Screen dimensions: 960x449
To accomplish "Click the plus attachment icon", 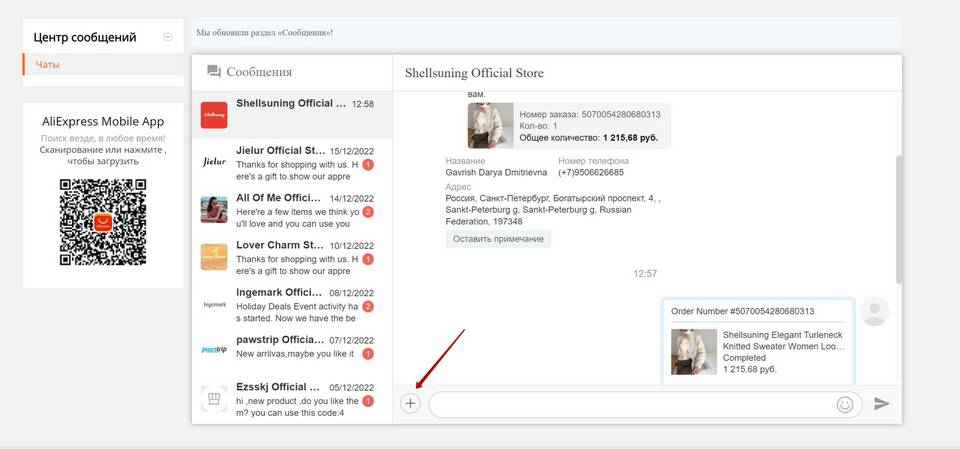I will [x=410, y=404].
